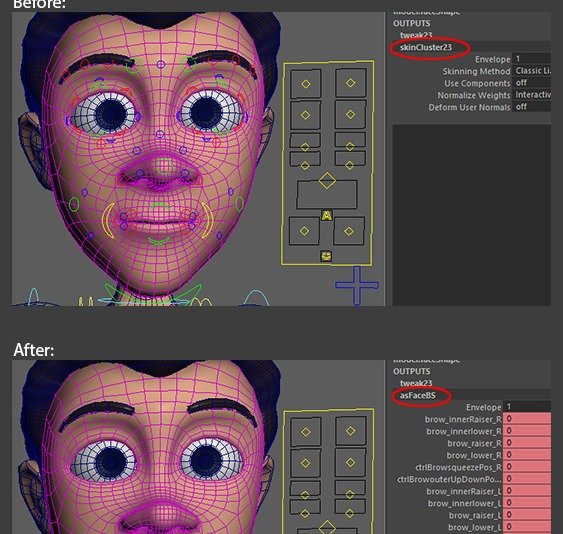Select the brow_innerlower_L attribute label
Image resolution: width=563 pixels, height=534 pixels.
coord(465,503)
